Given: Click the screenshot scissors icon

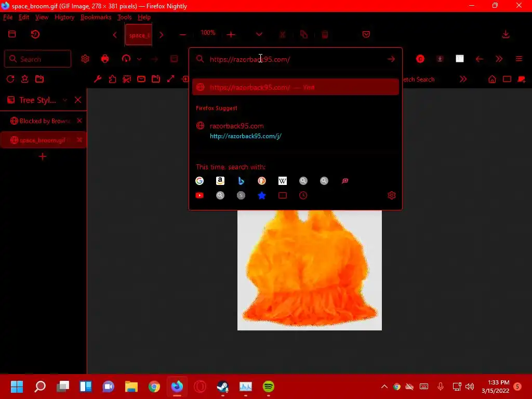Looking at the screenshot, I should 127,79.
